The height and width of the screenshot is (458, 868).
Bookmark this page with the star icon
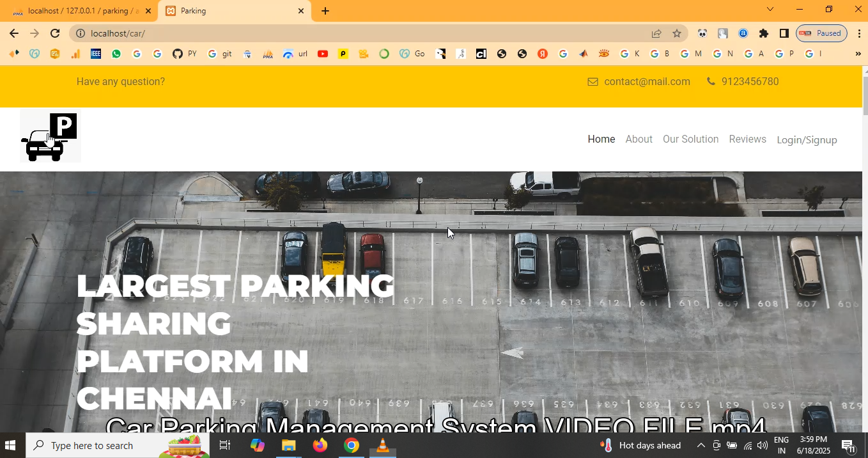click(x=677, y=33)
